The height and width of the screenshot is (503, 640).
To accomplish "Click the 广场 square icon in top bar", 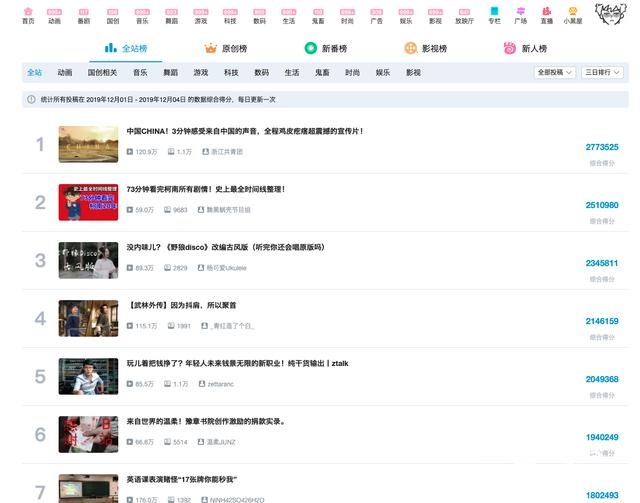I will (x=520, y=13).
